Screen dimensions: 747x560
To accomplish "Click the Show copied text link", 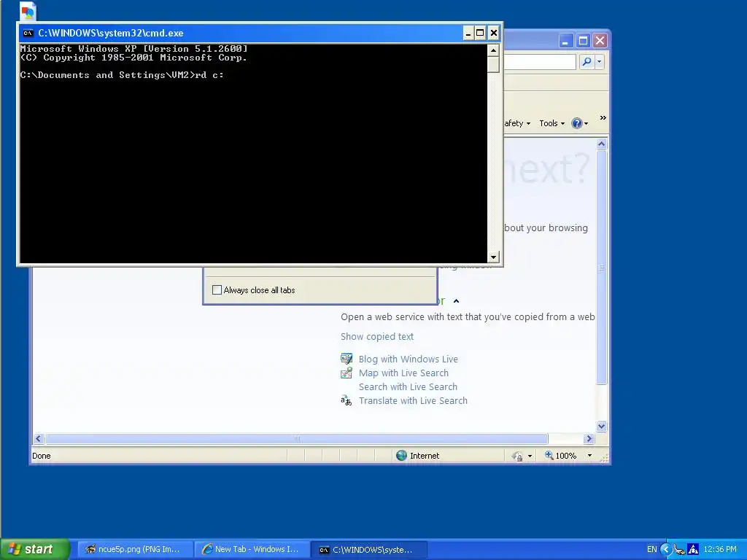I will click(377, 337).
